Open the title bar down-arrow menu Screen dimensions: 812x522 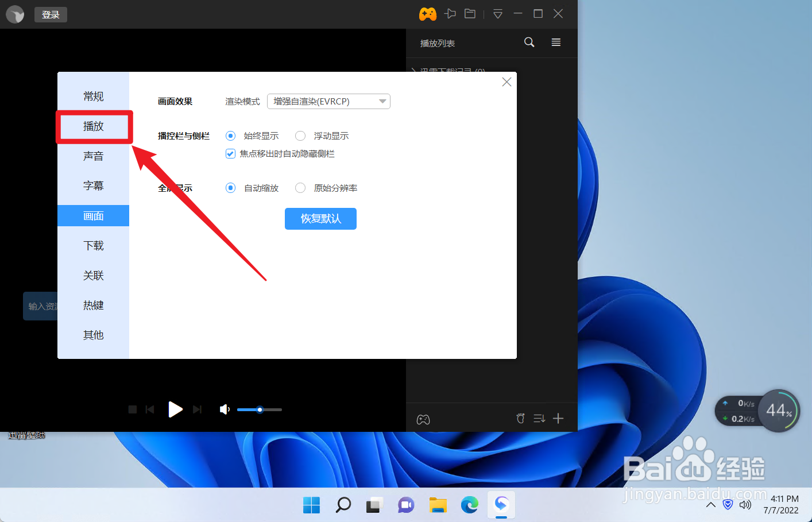497,14
